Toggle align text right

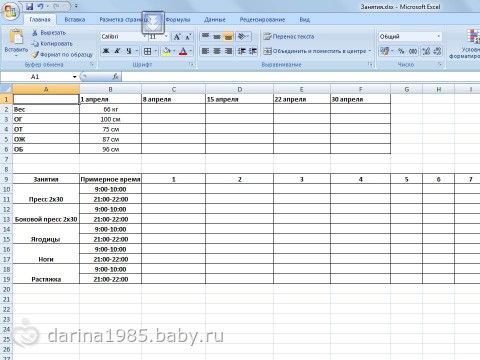point(228,51)
